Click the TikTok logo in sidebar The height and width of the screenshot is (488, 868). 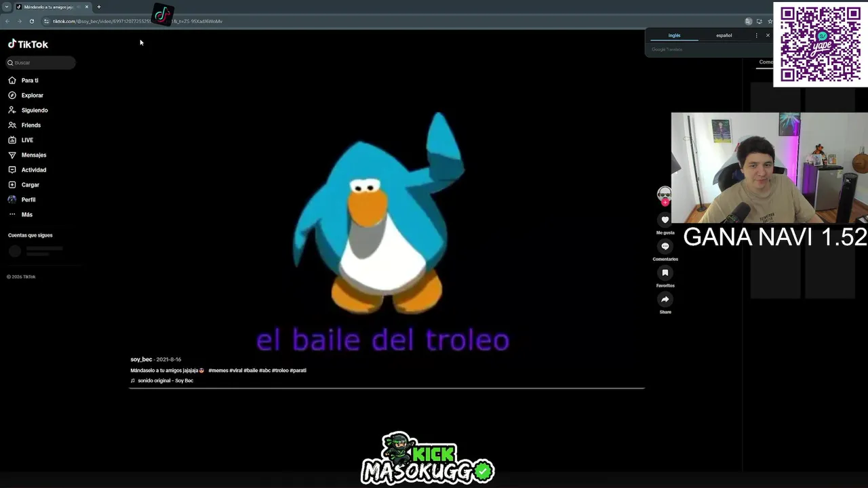click(x=28, y=44)
